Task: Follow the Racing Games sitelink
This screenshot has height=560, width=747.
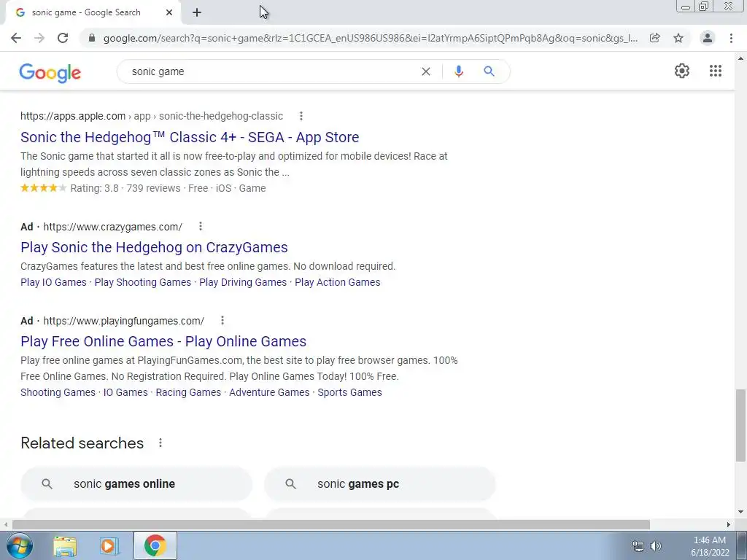Action: (x=188, y=392)
